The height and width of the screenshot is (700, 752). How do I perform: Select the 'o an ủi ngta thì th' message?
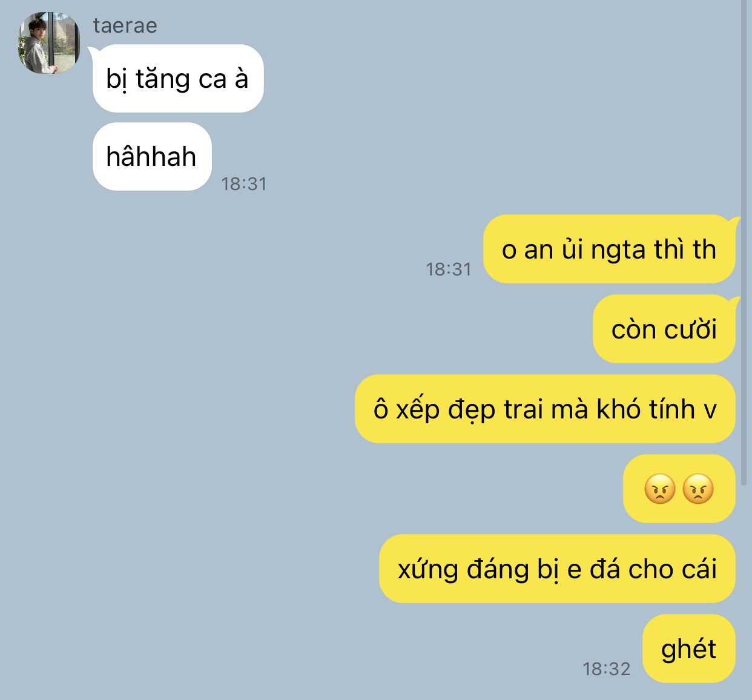coord(609,249)
